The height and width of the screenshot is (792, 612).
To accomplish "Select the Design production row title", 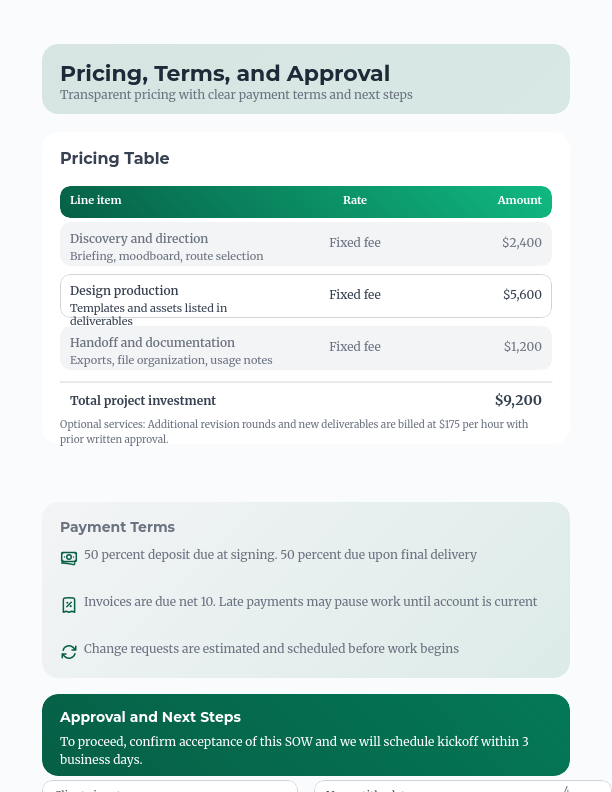I will coord(124,291).
